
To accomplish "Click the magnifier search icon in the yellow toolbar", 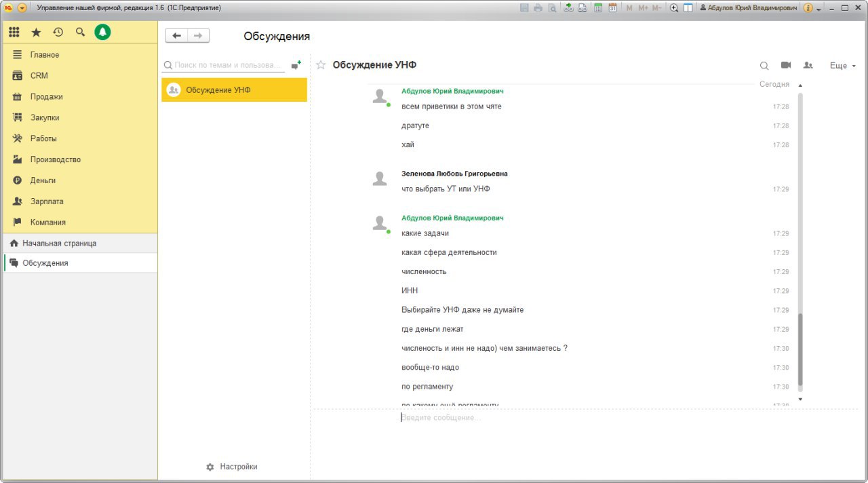I will tap(80, 32).
